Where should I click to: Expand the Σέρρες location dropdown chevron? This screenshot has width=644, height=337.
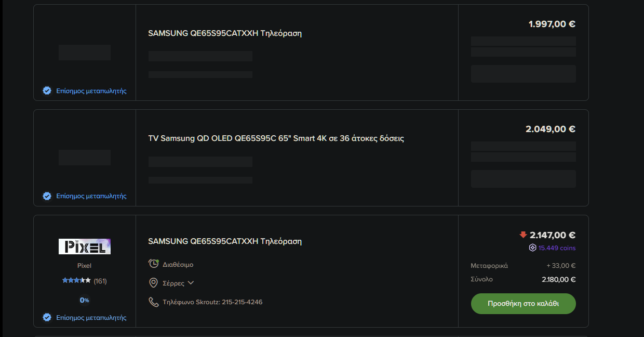[191, 283]
